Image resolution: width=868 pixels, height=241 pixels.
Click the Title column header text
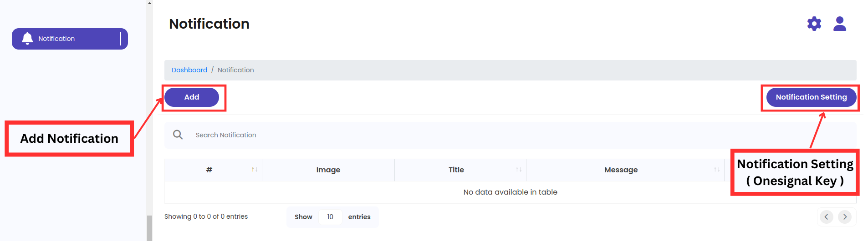456,170
